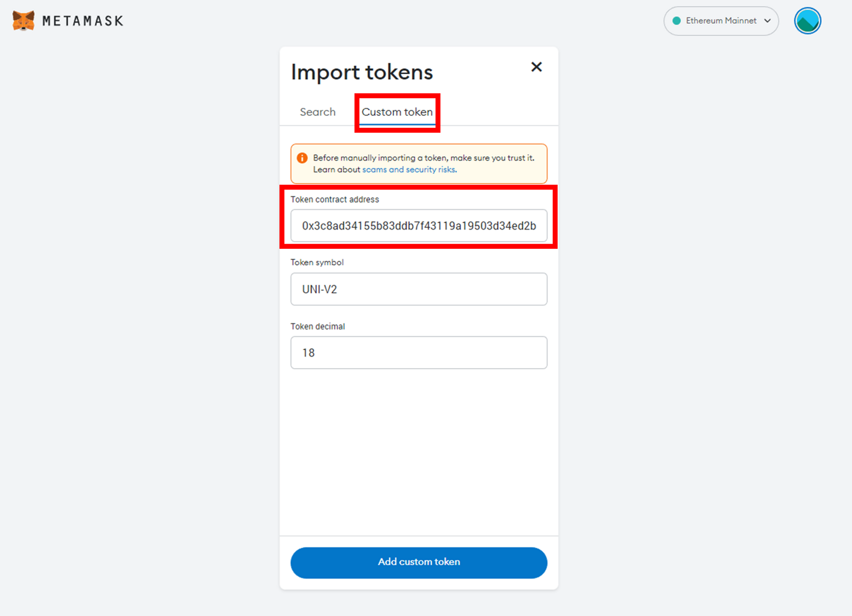Open the account avatar menu
Image resolution: width=852 pixels, height=616 pixels.
coord(807,21)
